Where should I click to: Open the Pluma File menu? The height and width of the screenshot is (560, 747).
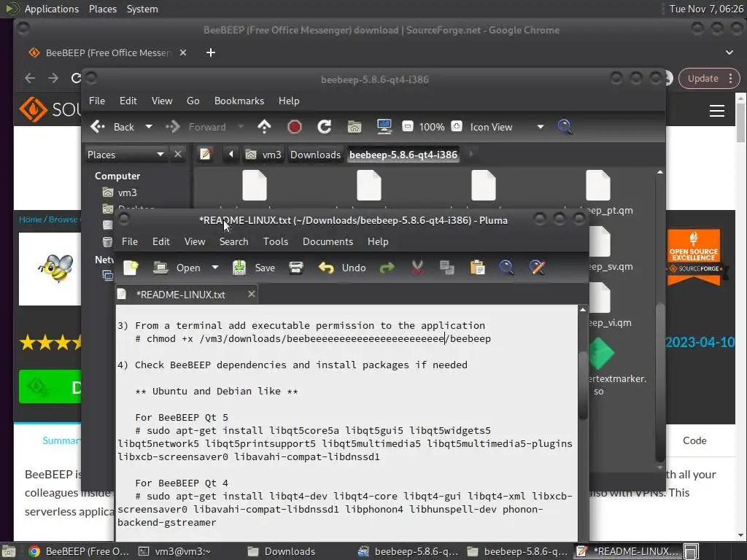130,242
